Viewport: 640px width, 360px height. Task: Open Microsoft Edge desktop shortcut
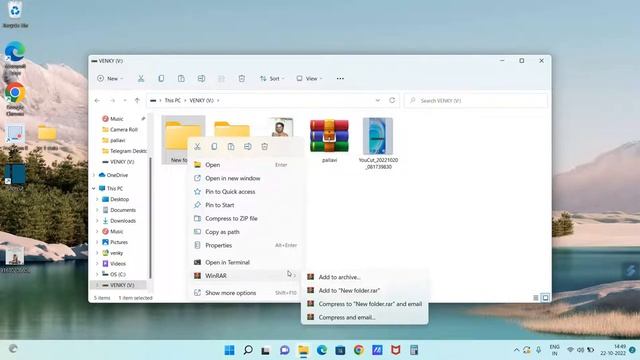[x=15, y=58]
